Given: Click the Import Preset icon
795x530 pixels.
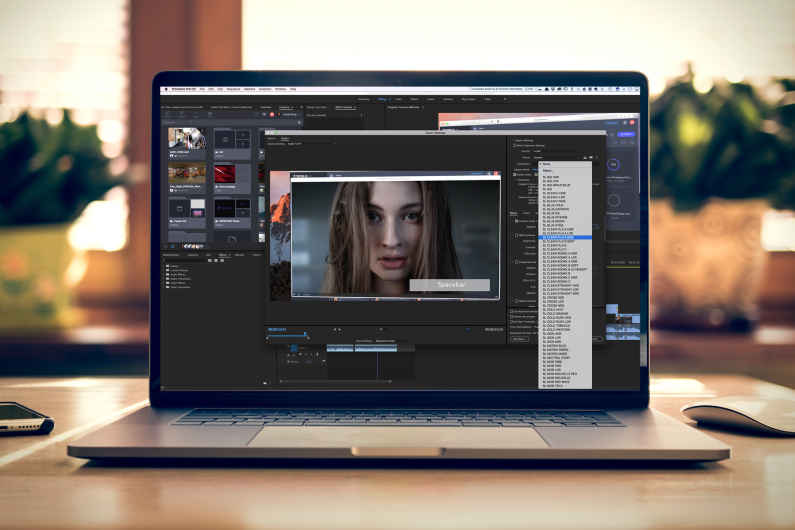Looking at the screenshot, I should (593, 157).
